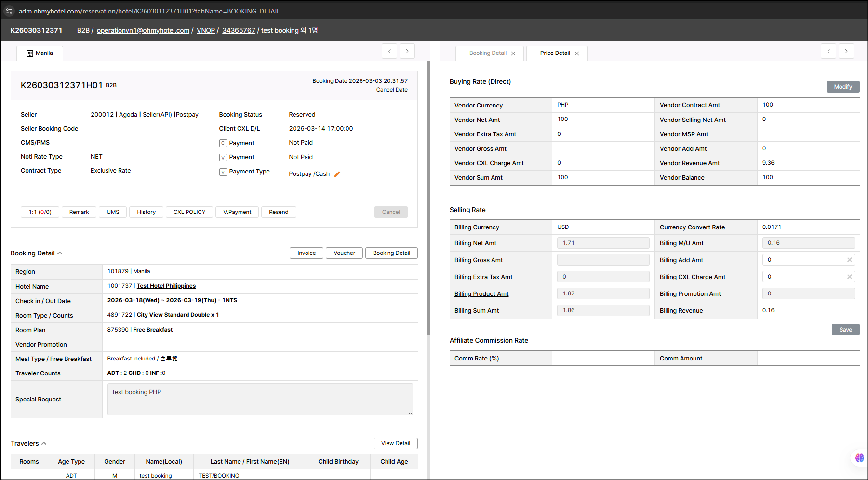Close the Booking Detail tab
The height and width of the screenshot is (480, 868).
(x=513, y=53)
